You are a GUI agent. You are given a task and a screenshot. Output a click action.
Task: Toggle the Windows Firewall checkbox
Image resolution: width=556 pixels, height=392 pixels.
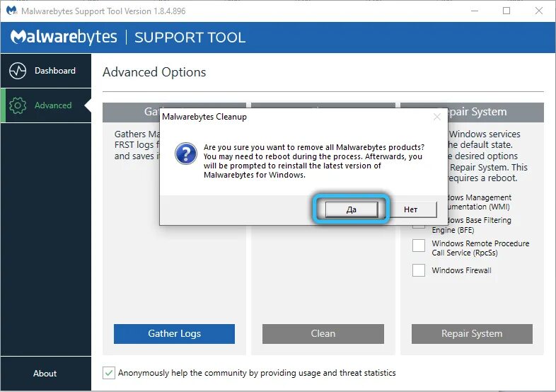(x=419, y=270)
